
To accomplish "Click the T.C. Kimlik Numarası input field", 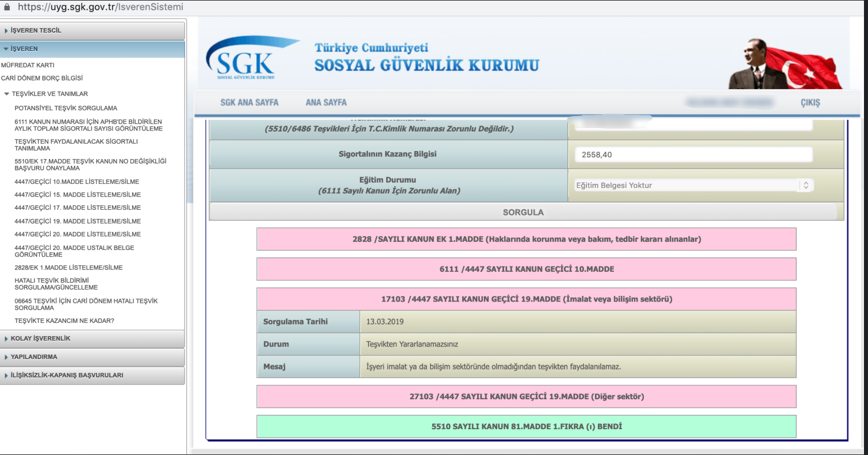I will point(694,125).
